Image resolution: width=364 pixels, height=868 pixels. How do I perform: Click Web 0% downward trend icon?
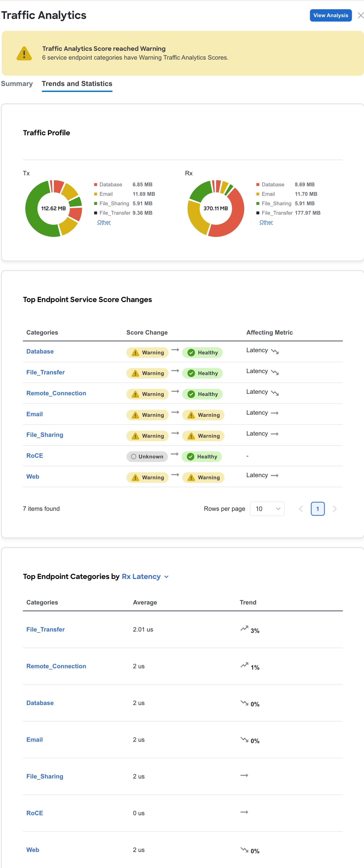pos(244,850)
